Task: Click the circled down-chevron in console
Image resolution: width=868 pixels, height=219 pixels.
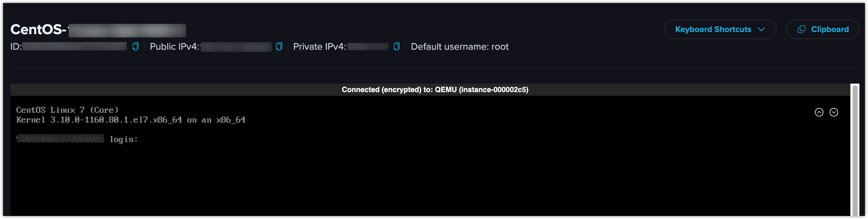Action: click(834, 112)
